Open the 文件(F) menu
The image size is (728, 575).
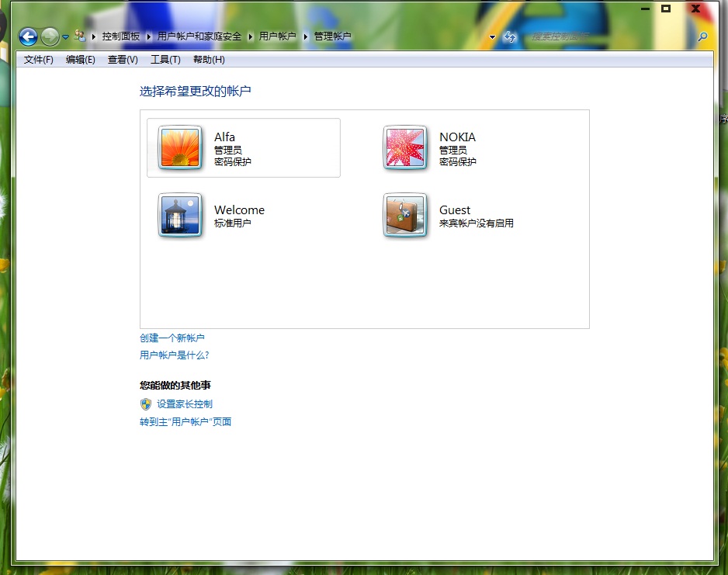38,60
